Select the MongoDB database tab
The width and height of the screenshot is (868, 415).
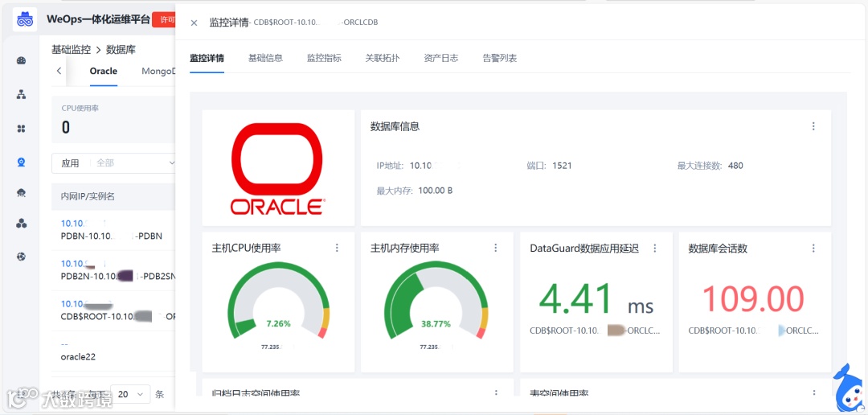(158, 71)
